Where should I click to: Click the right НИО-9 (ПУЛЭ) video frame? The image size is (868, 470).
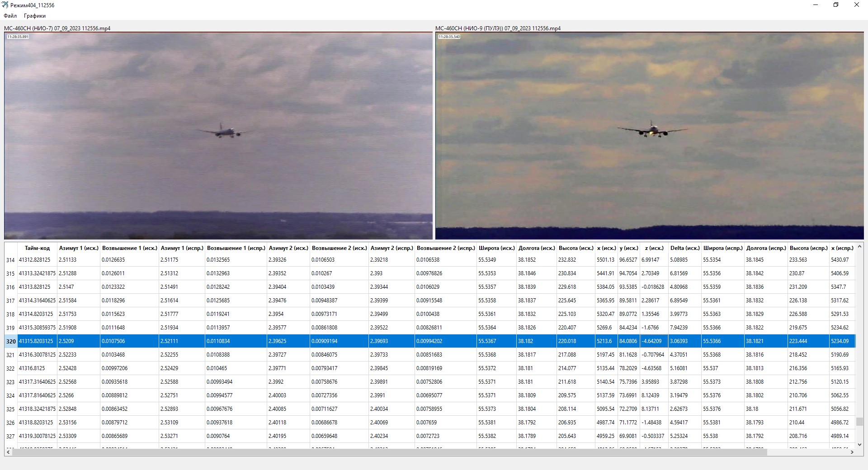click(x=649, y=136)
